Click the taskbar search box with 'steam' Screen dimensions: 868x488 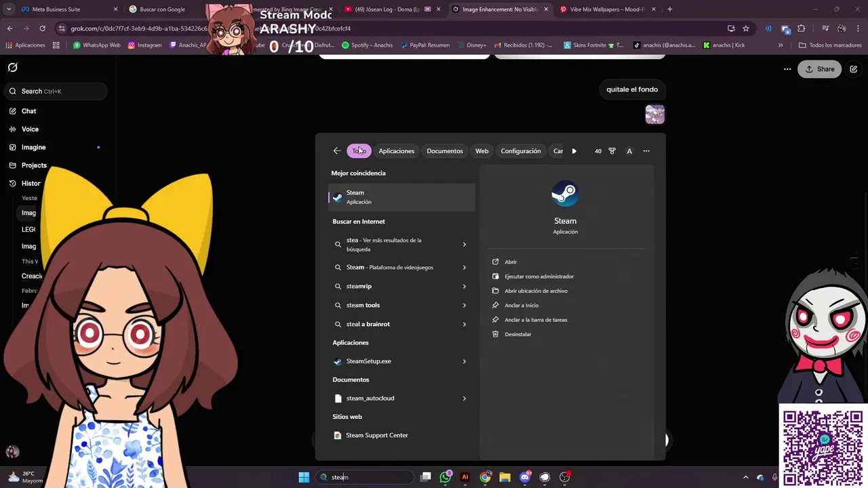coord(366,477)
